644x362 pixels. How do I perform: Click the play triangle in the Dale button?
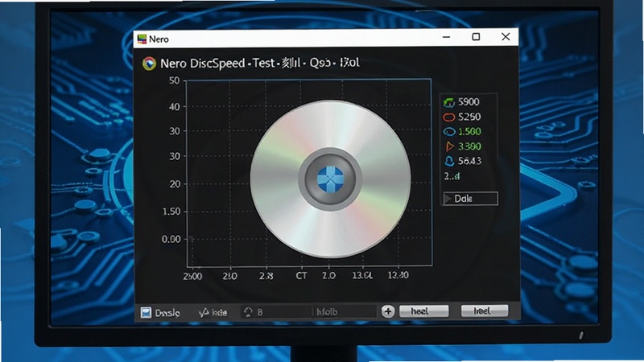click(448, 199)
